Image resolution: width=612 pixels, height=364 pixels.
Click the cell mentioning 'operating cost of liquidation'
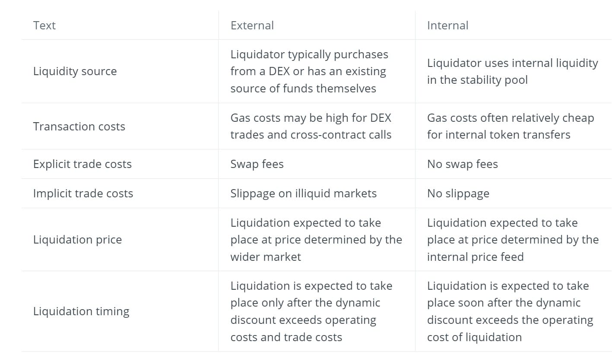pos(510,311)
